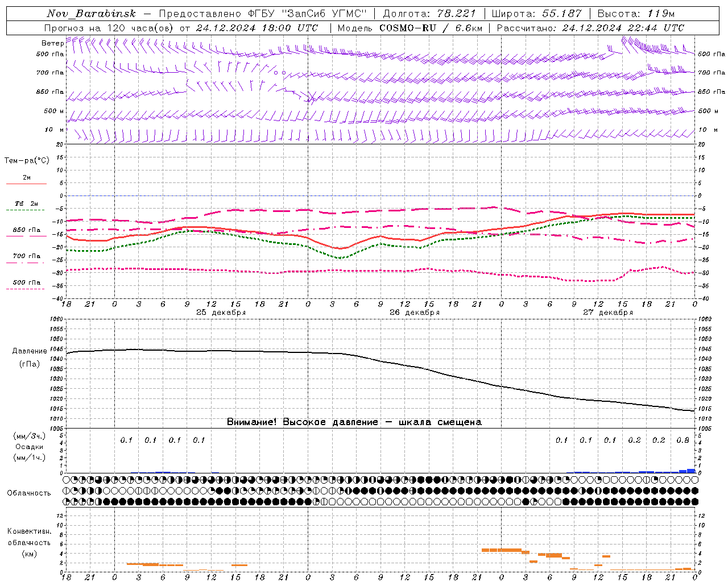Click the 0.8 precipitation value

click(682, 440)
